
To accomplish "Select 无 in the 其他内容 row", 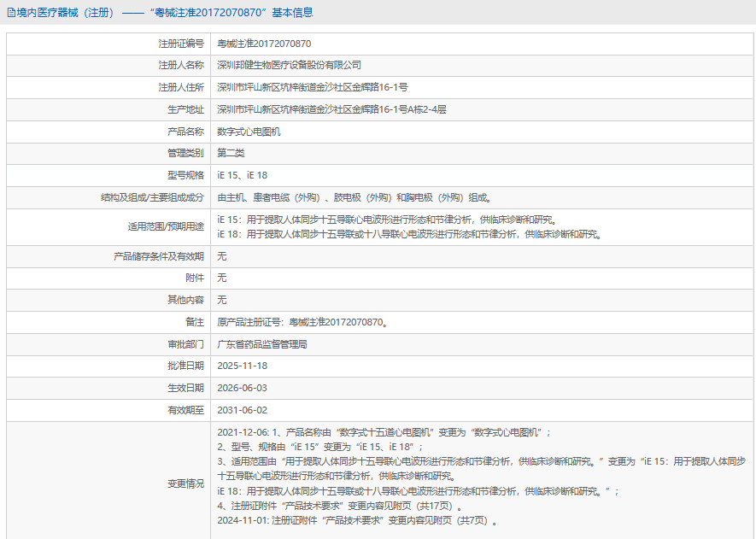I will tap(222, 300).
